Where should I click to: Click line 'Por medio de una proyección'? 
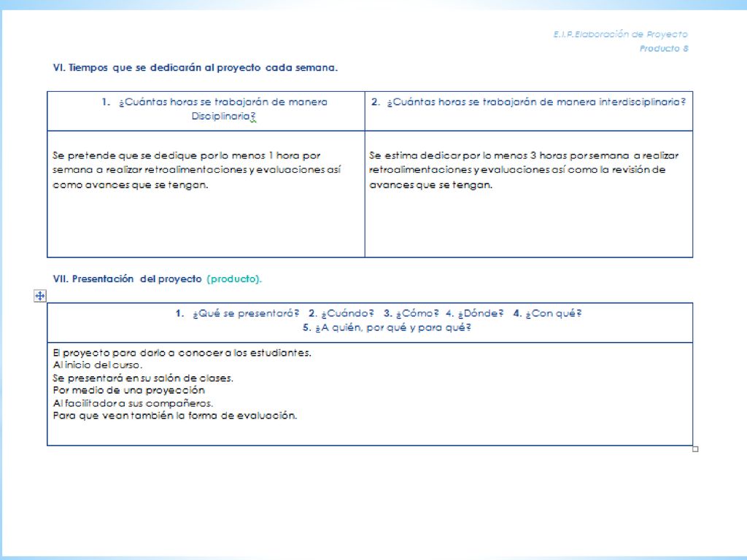[128, 391]
